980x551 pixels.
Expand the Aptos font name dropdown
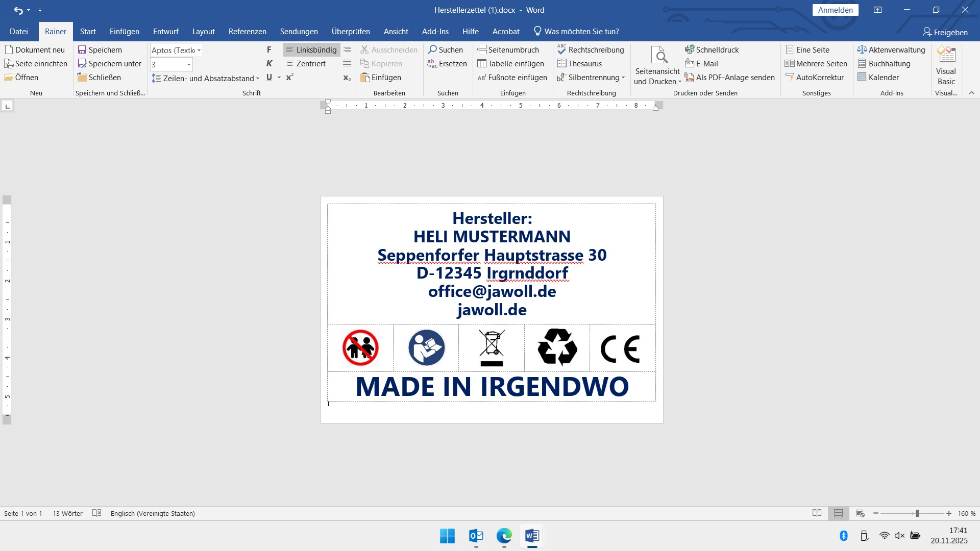click(x=199, y=50)
